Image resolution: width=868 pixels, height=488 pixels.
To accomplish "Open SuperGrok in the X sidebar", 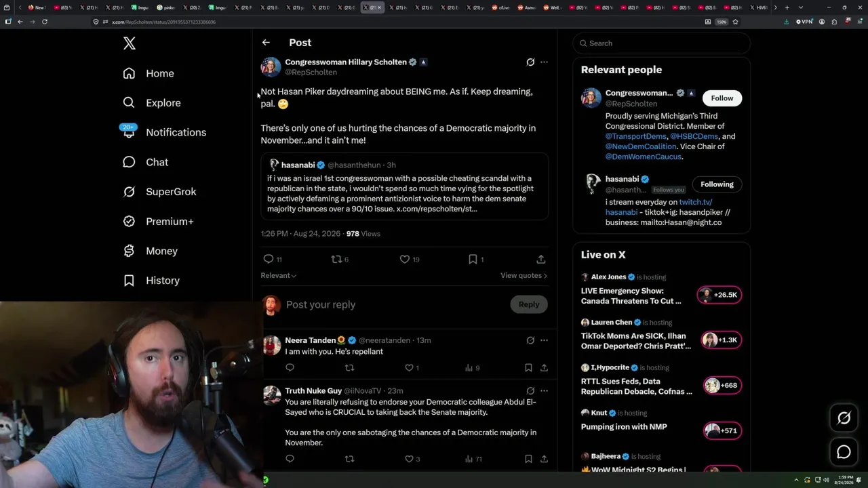I will click(x=160, y=192).
